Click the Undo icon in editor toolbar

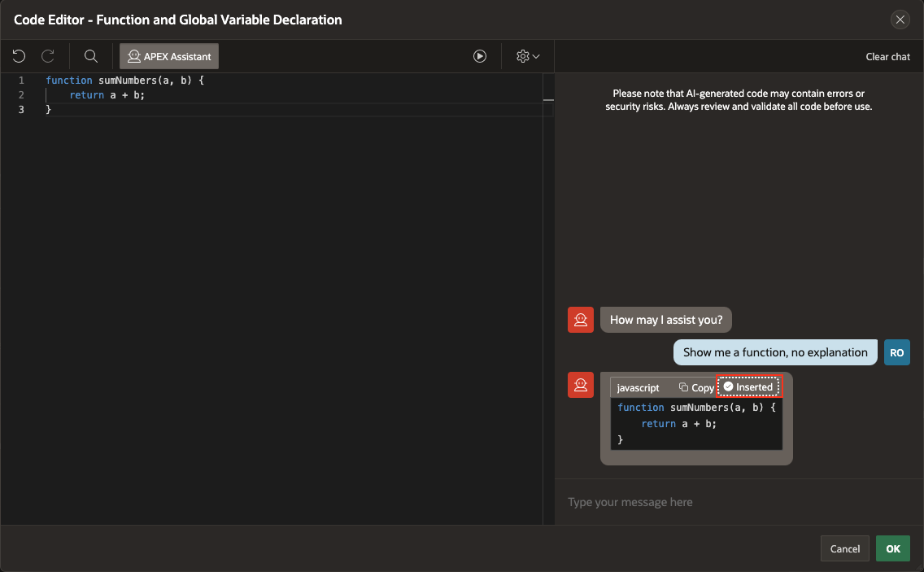pos(20,56)
